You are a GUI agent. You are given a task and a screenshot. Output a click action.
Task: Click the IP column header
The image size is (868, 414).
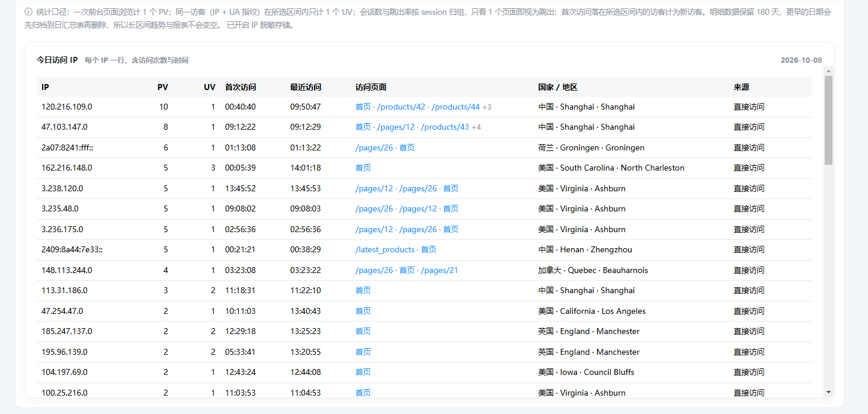pyautogui.click(x=45, y=88)
